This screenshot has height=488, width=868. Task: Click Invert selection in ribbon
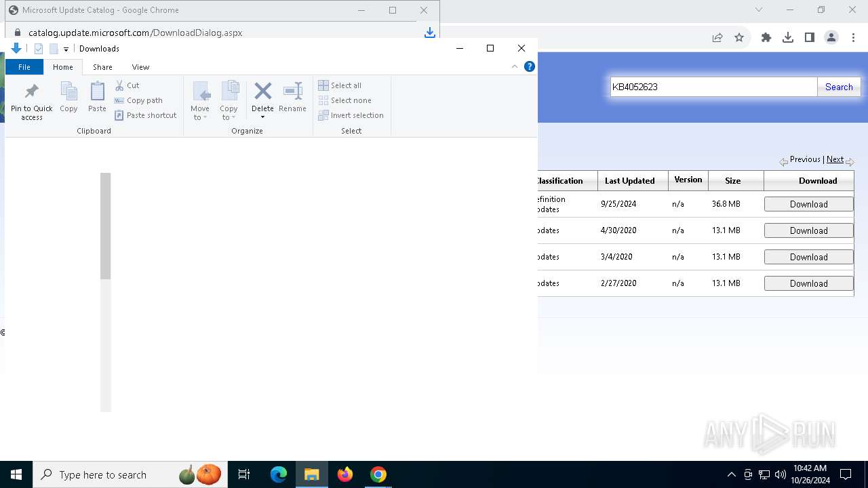351,115
